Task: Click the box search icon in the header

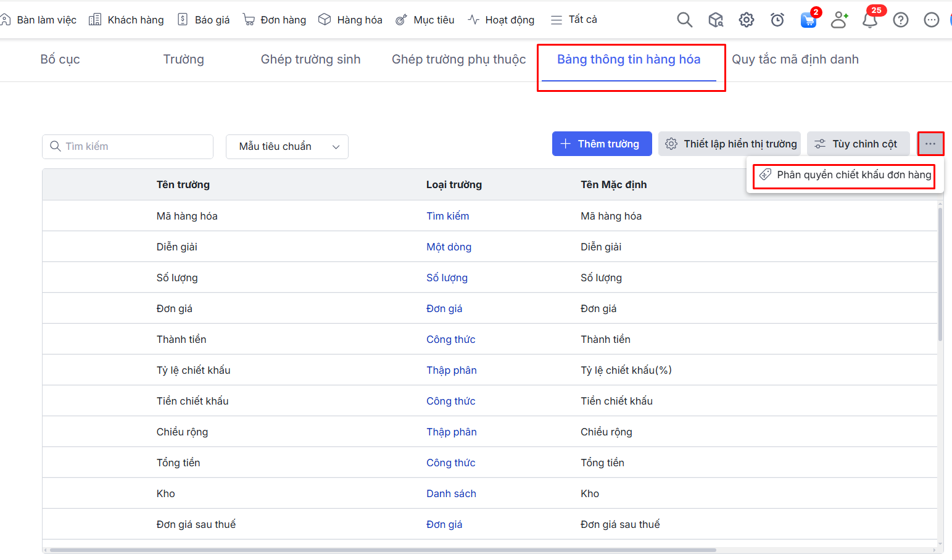Action: (716, 20)
